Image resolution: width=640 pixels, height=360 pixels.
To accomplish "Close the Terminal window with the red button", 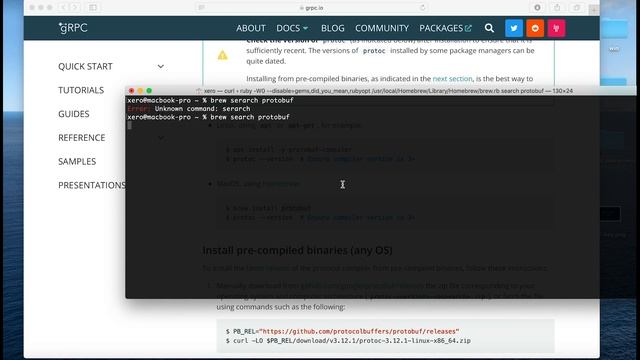I will pyautogui.click(x=131, y=91).
